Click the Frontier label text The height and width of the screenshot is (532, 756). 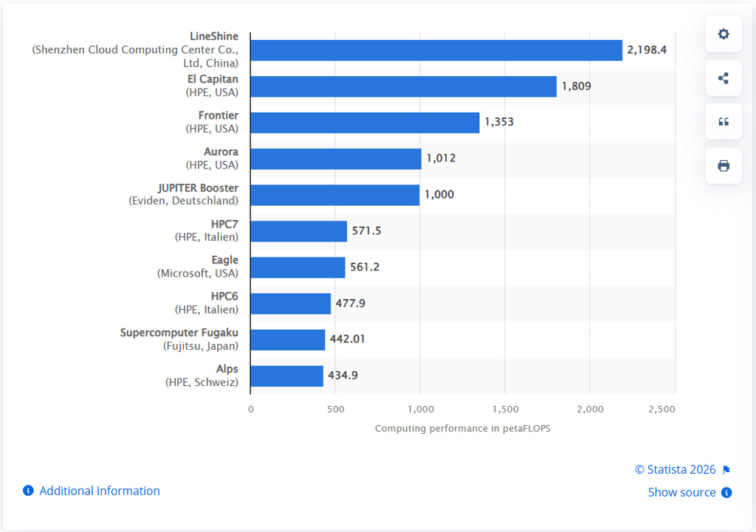point(219,115)
